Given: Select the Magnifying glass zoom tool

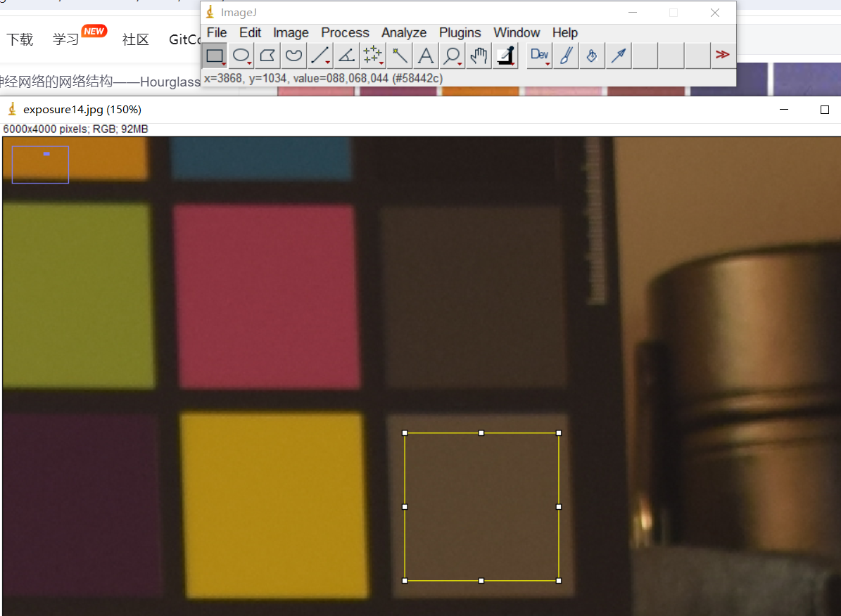Looking at the screenshot, I should (x=452, y=56).
